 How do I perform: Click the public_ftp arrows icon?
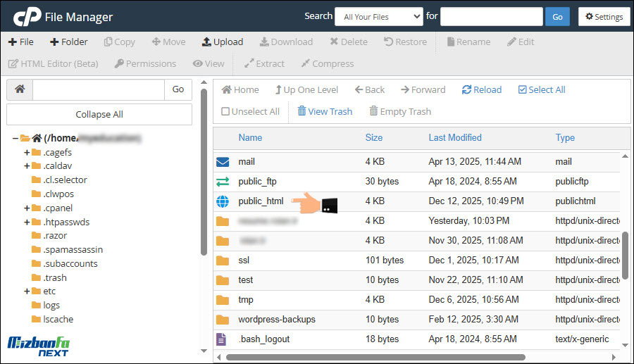click(x=223, y=182)
